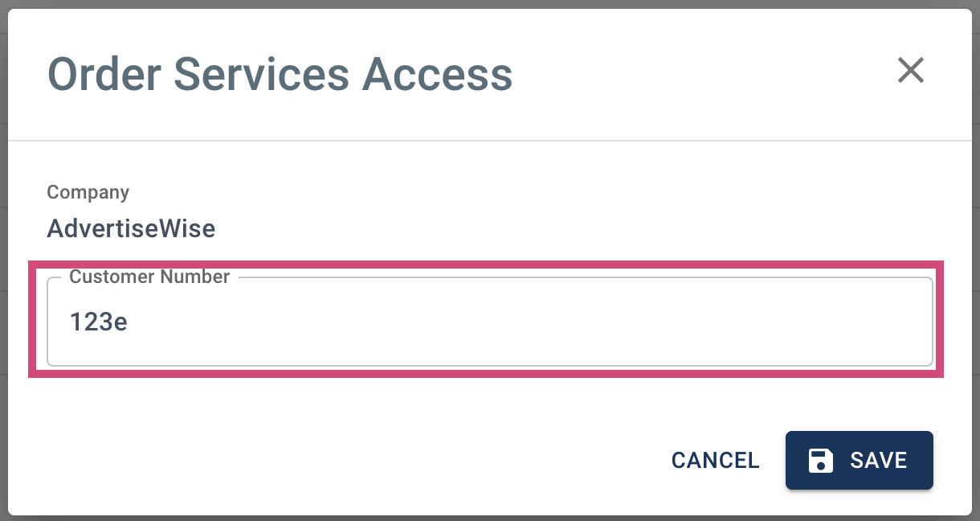Image resolution: width=980 pixels, height=521 pixels.
Task: Click the floppy disk icon on Save
Action: (x=821, y=461)
